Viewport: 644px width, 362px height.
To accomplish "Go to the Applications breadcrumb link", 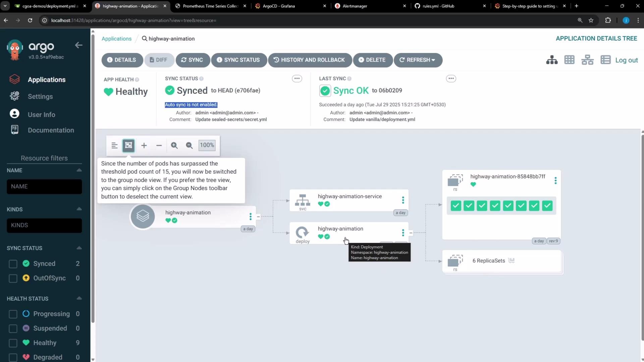I will (x=116, y=39).
